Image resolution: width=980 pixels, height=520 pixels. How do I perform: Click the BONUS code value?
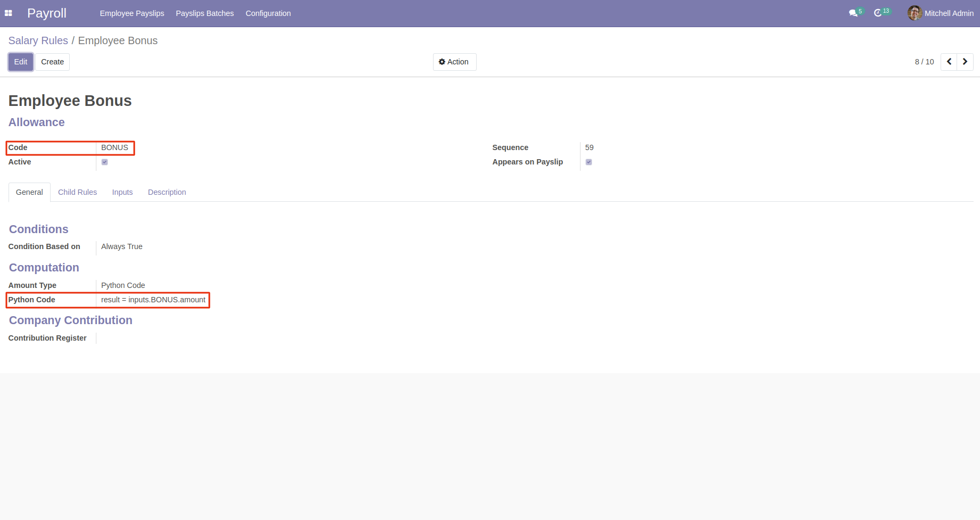pyautogui.click(x=115, y=147)
